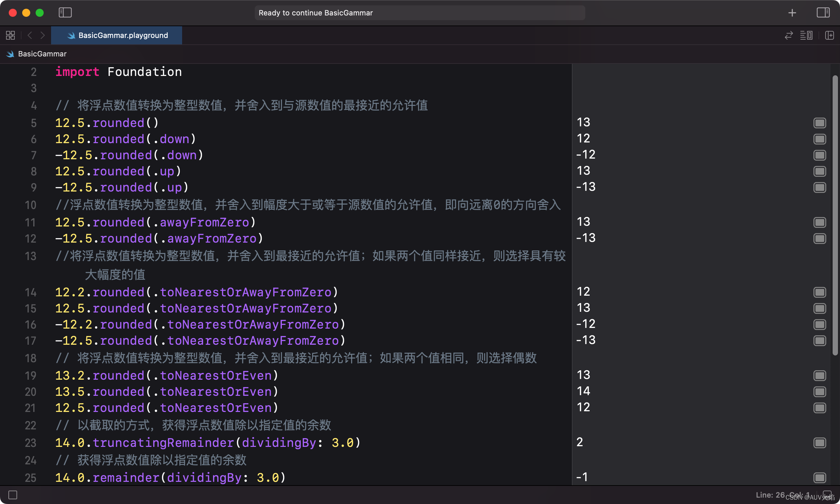Show result for 12.5.rounded(.up)
840x504 pixels.
click(x=819, y=171)
